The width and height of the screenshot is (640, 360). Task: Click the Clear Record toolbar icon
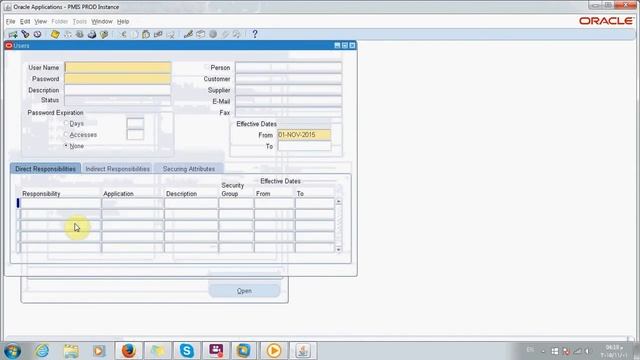(x=158, y=34)
